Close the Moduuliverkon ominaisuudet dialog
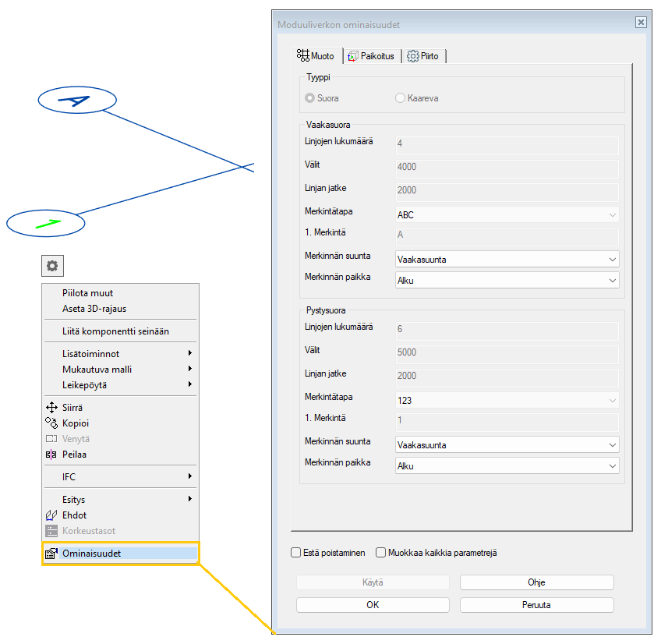 641,22
